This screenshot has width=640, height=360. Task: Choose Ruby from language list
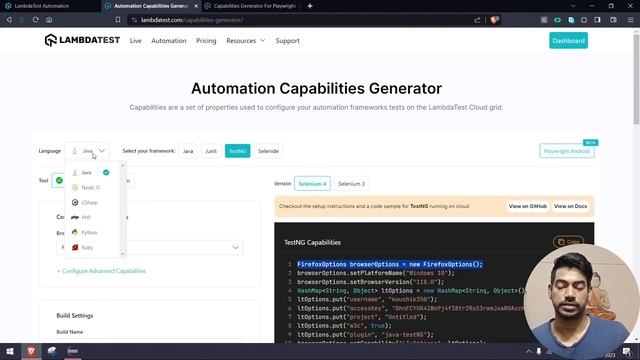pyautogui.click(x=87, y=247)
